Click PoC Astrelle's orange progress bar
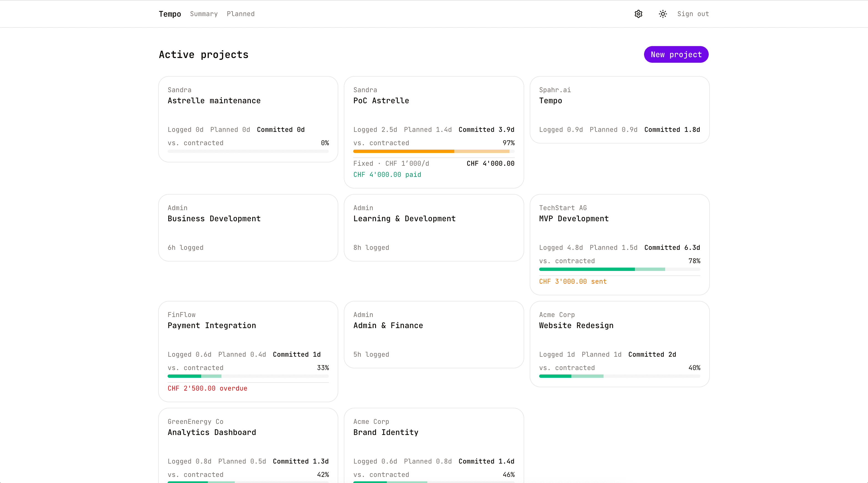The image size is (868, 483). click(434, 151)
